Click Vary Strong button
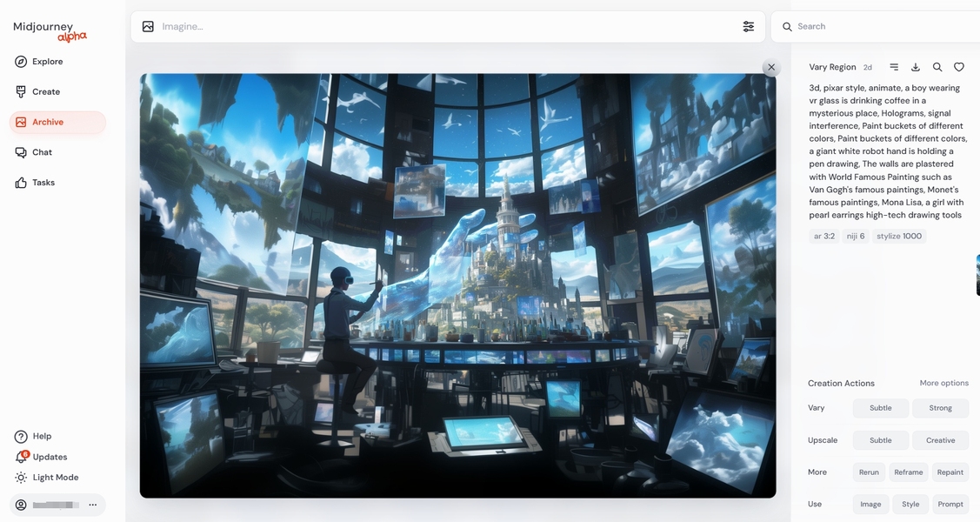 coord(940,408)
